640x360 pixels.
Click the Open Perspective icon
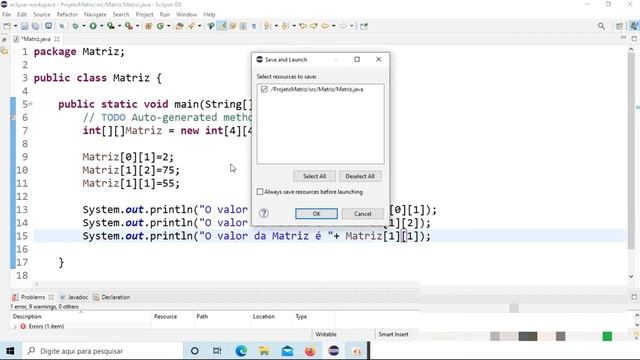point(619,26)
